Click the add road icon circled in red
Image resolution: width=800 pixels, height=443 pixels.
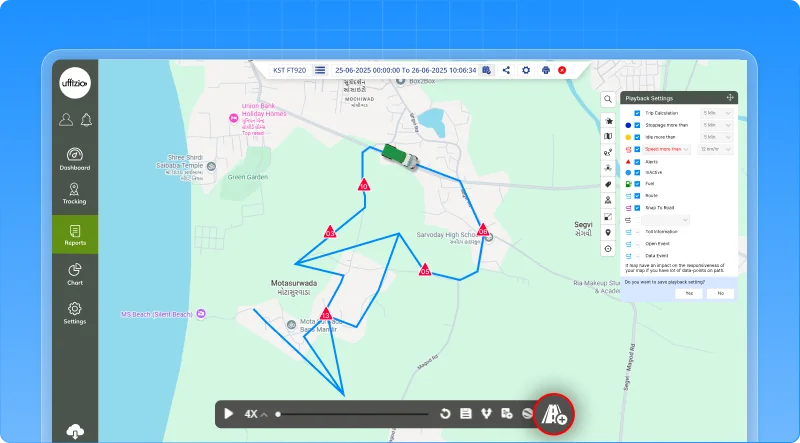pos(554,414)
